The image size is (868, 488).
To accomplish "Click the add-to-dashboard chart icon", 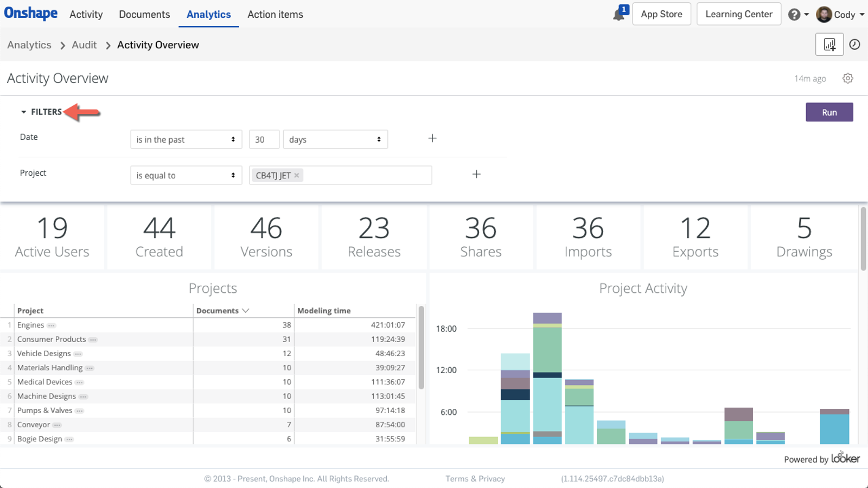I will (x=829, y=44).
